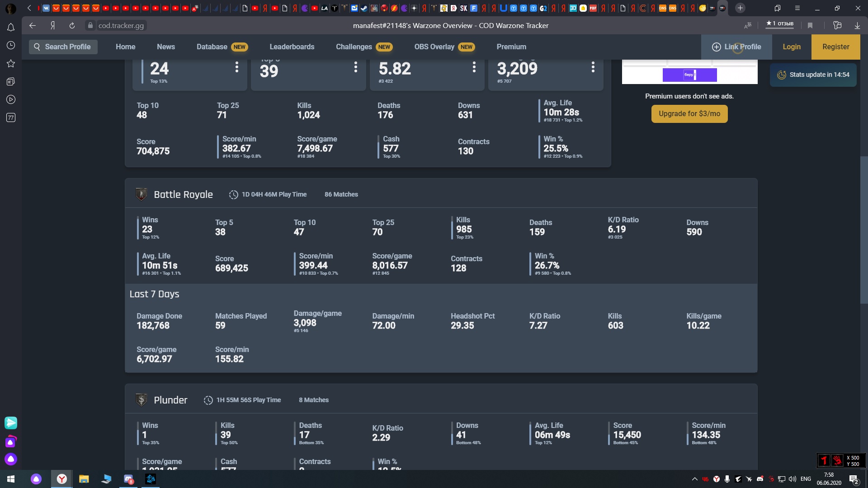The image size is (868, 488).
Task: Open the Database menu item
Action: coord(212,47)
